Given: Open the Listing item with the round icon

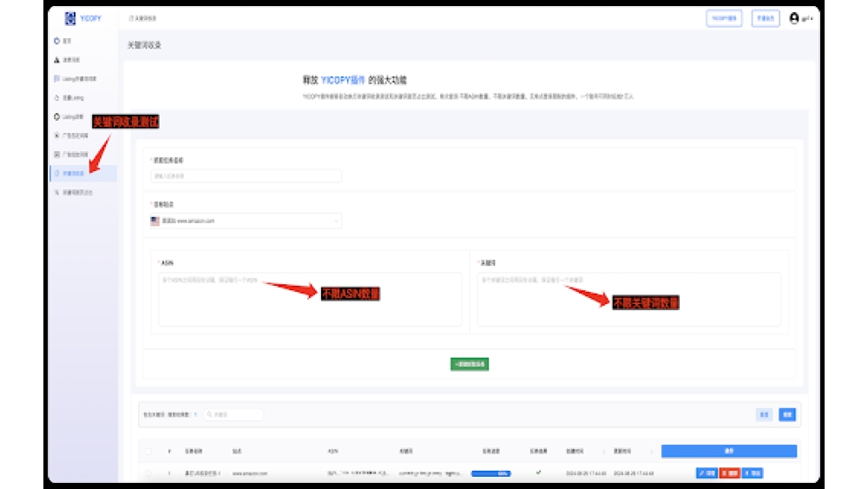Looking at the screenshot, I should 69,117.
